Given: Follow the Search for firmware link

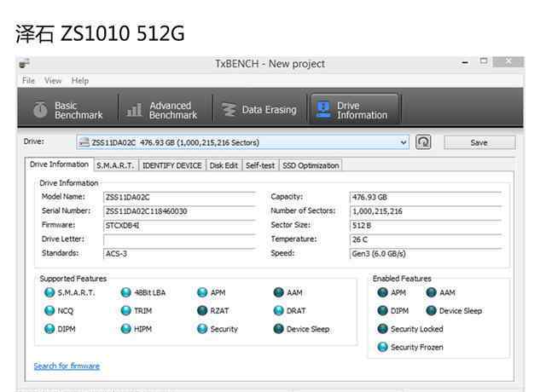Looking at the screenshot, I should coord(67,366).
